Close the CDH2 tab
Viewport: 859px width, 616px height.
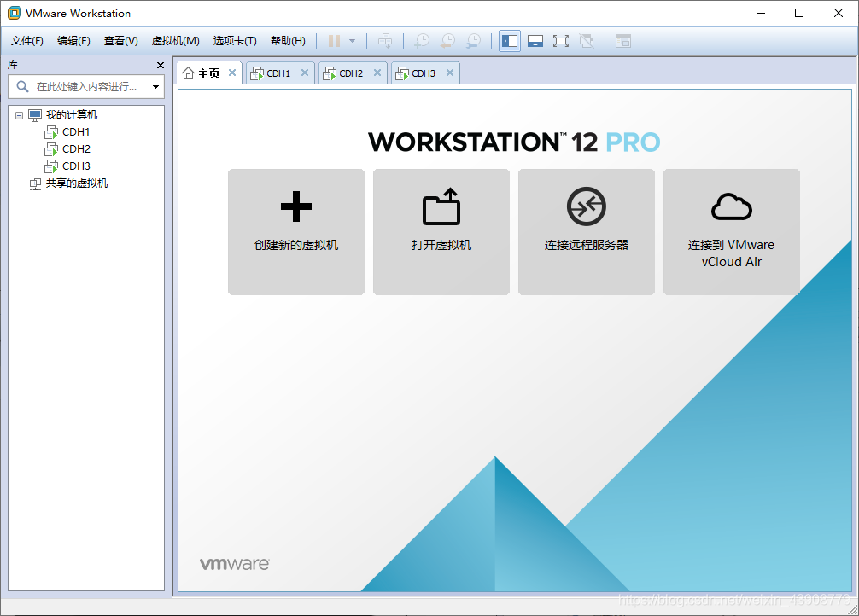377,73
